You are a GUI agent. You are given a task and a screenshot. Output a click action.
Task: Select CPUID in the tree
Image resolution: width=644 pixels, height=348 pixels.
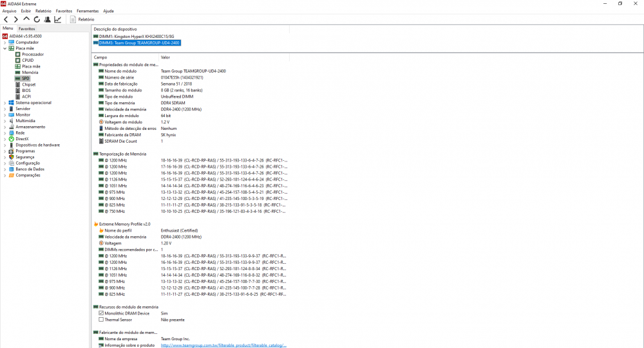pyautogui.click(x=28, y=60)
